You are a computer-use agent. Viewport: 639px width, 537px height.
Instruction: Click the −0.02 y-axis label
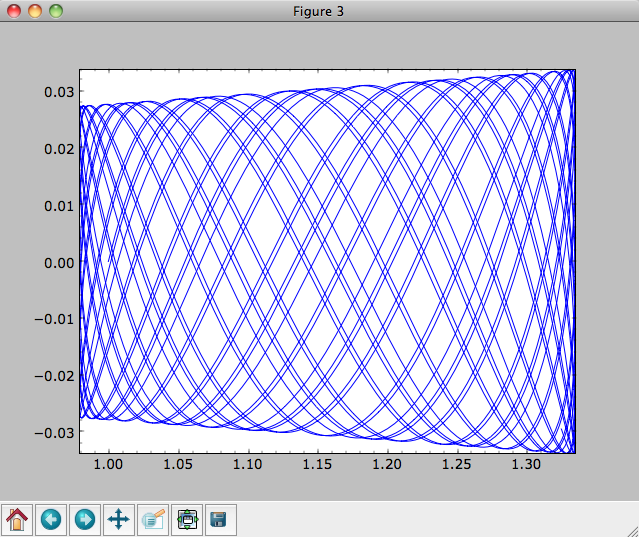(54, 376)
